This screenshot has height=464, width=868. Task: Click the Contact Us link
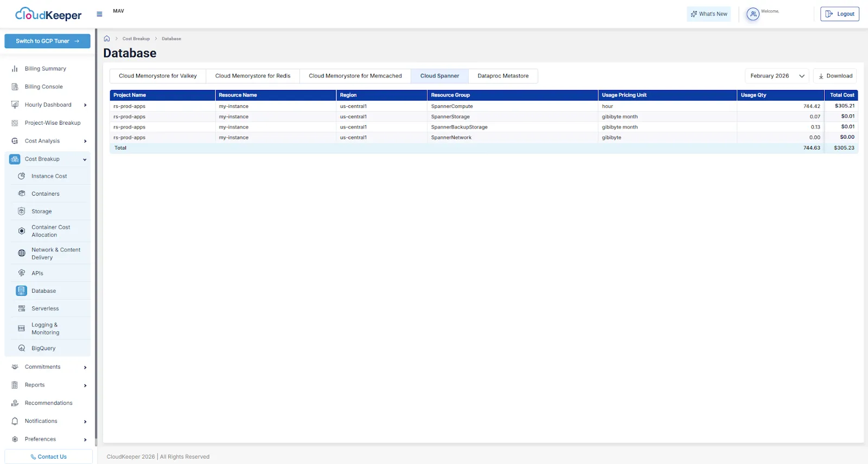48,456
